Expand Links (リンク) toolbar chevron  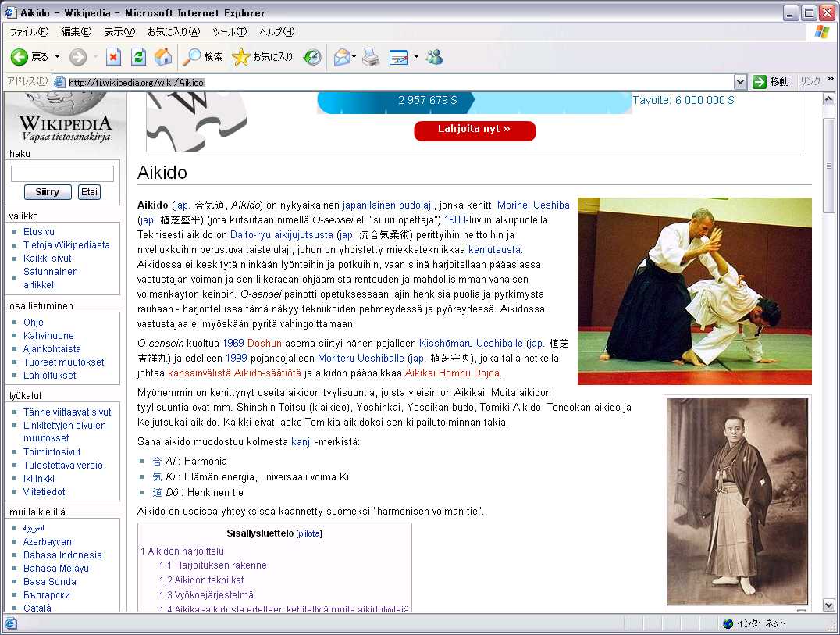(x=831, y=80)
